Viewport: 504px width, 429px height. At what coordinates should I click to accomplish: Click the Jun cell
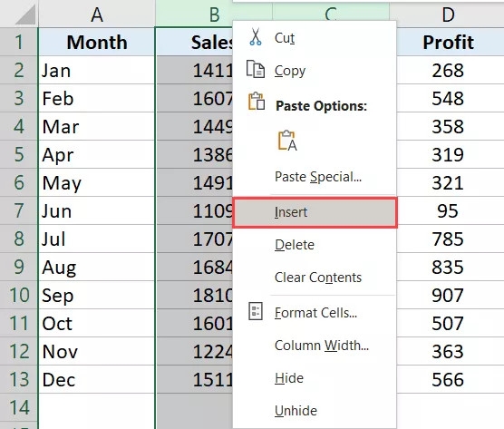click(x=97, y=210)
